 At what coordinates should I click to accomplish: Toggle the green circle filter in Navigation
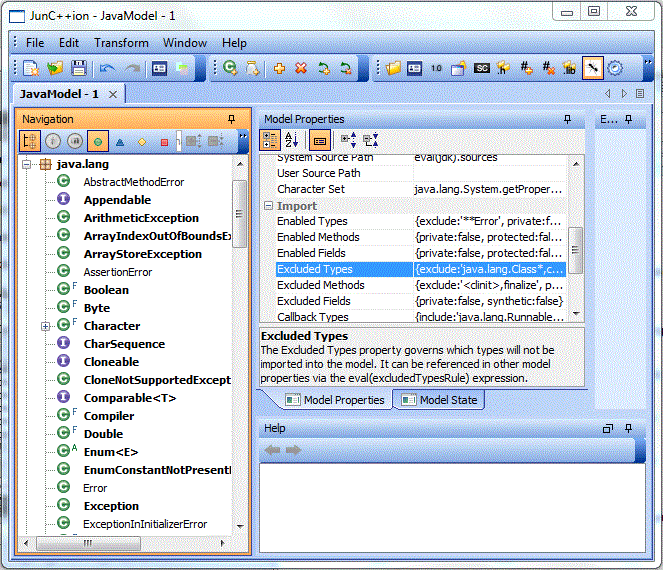tap(98, 141)
